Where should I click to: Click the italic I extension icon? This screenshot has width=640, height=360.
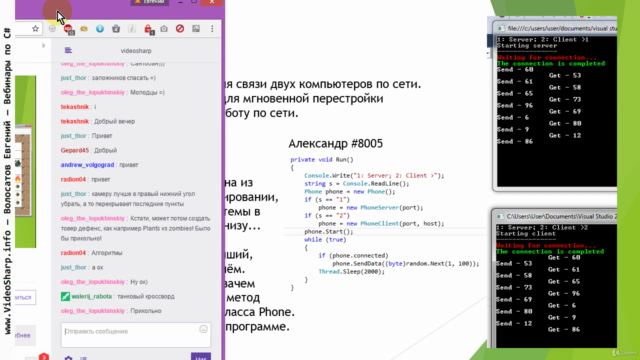coord(132,29)
